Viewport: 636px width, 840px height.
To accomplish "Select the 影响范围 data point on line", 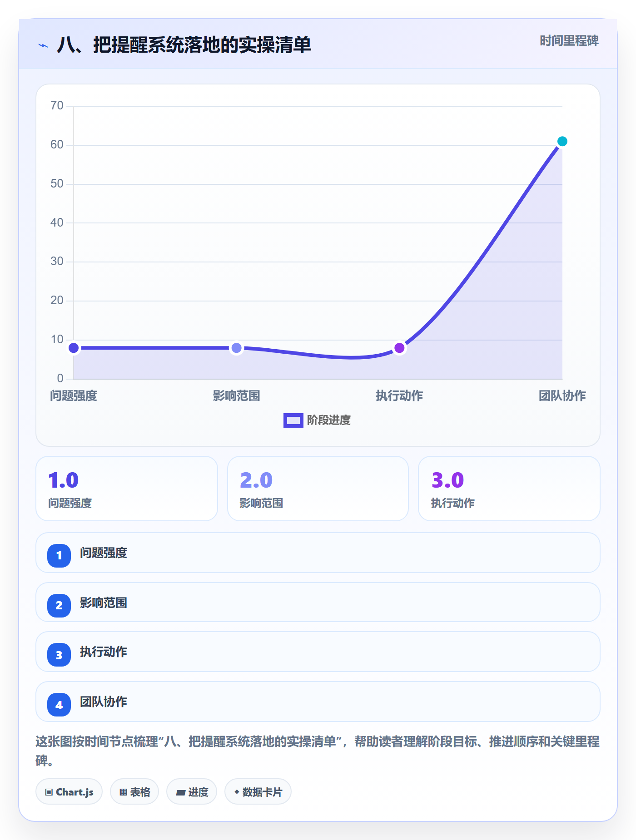I will [x=236, y=348].
